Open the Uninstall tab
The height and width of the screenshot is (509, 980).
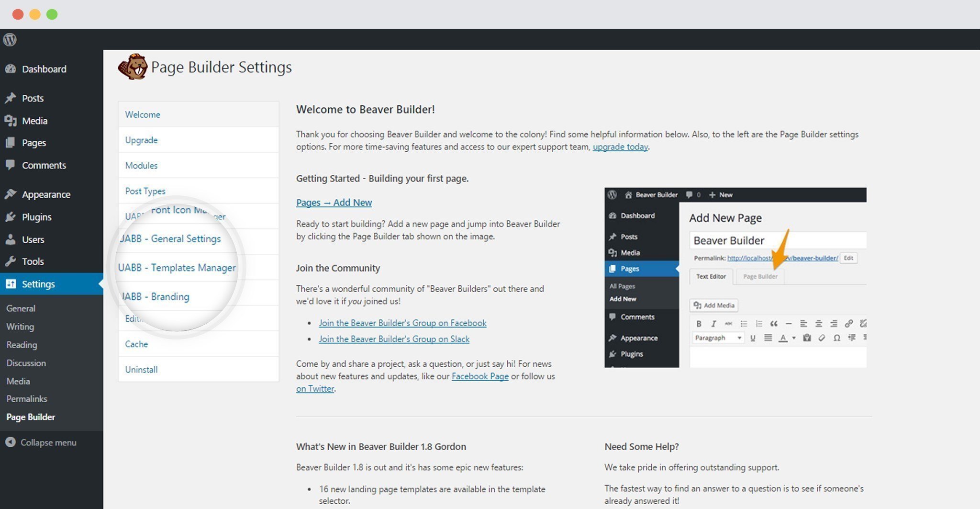pyautogui.click(x=141, y=369)
